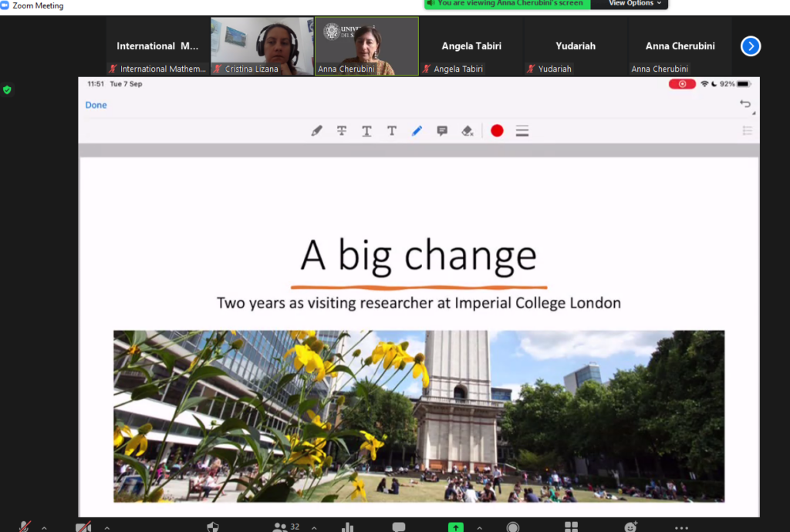Toggle video camera on or off

point(83,527)
